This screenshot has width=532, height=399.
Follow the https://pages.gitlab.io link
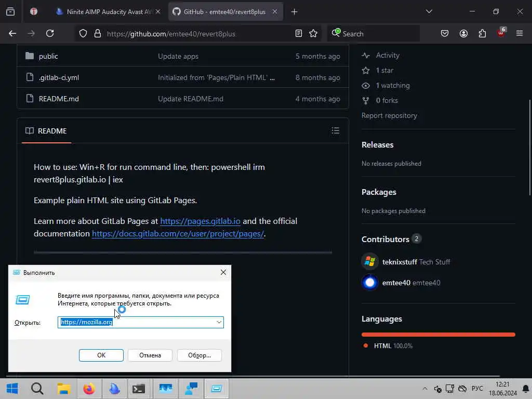tap(200, 221)
